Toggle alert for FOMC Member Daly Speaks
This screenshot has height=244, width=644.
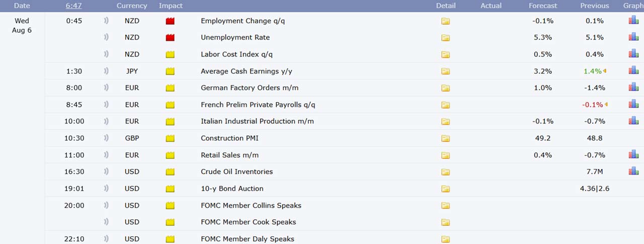point(106,239)
